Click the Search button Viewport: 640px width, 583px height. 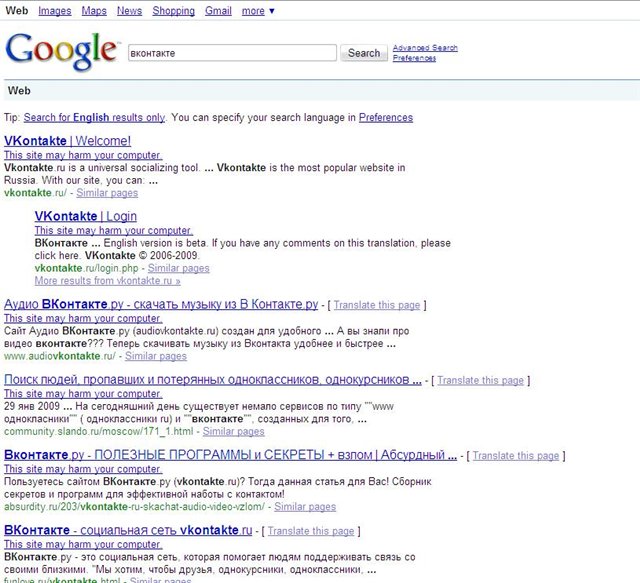(364, 53)
